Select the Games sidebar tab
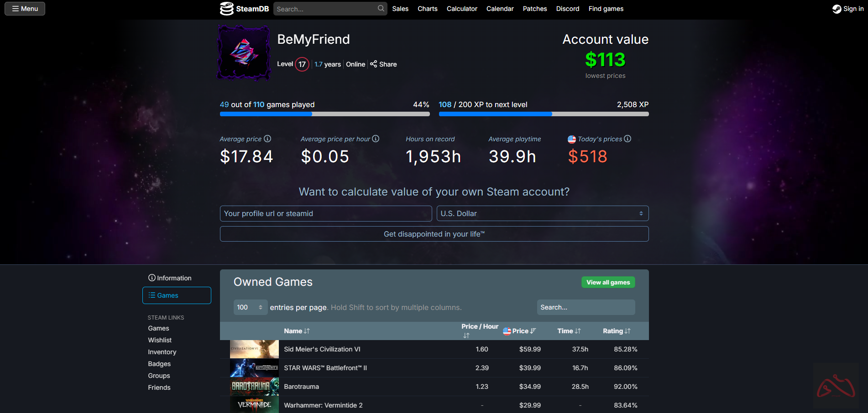This screenshot has width=868, height=413. click(177, 295)
